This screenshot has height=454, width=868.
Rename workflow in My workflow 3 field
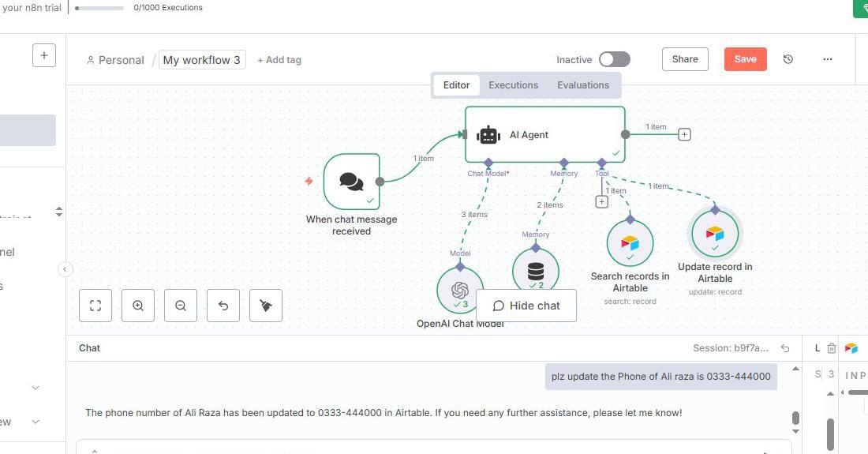(202, 60)
